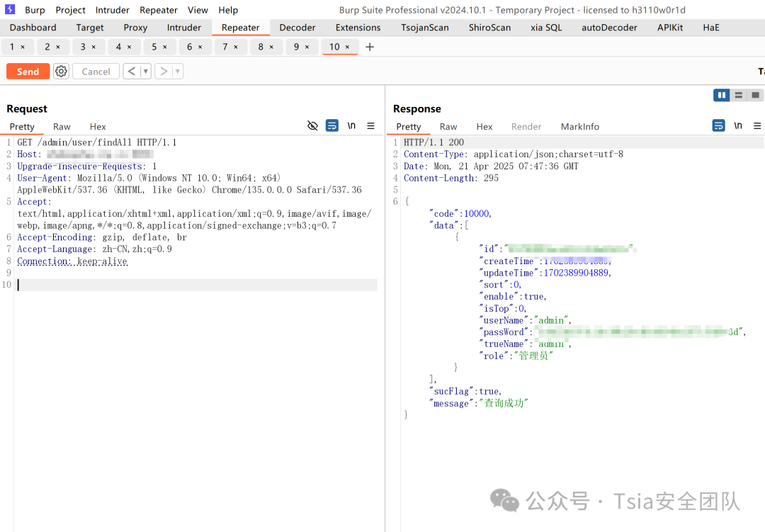Switch to the Target tab
The height and width of the screenshot is (532, 765).
[x=90, y=28]
